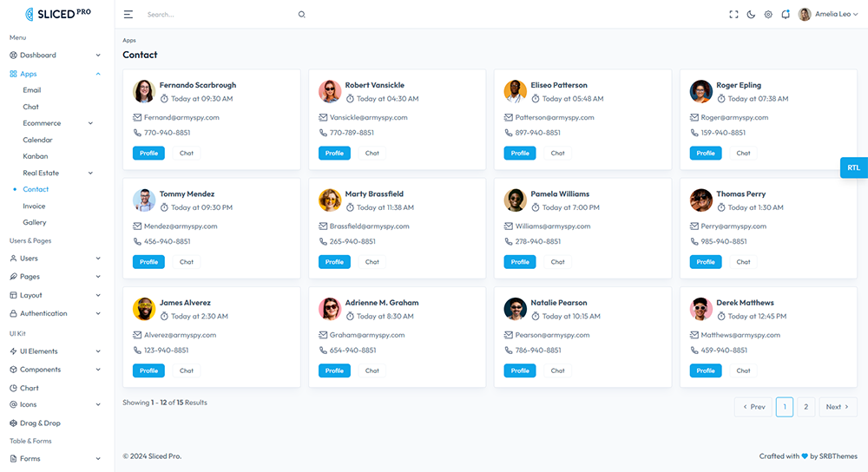Enter fullscreen mode with the expand icon

point(733,15)
